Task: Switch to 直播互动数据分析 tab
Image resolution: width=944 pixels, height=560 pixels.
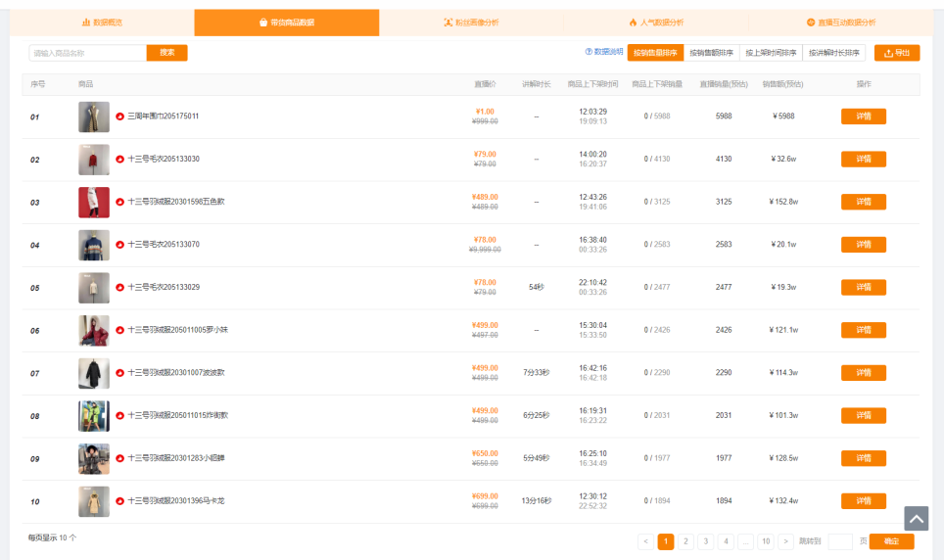Action: pyautogui.click(x=841, y=23)
